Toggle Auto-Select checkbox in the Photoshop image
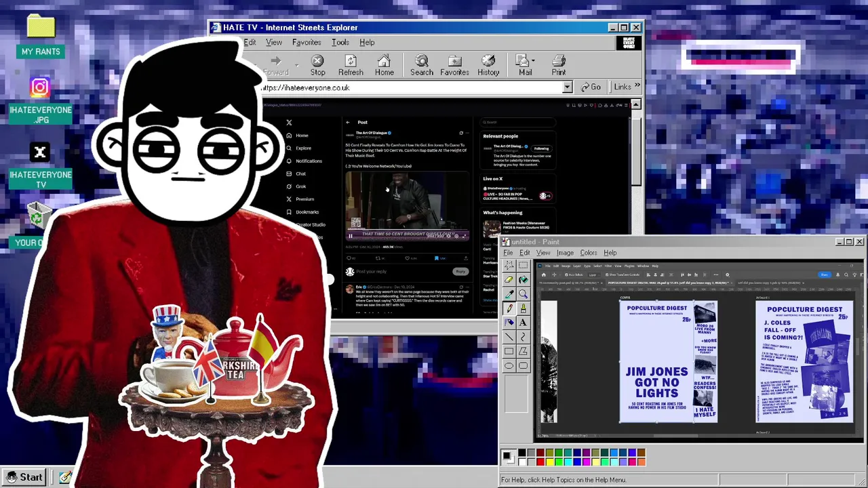The width and height of the screenshot is (868, 488). coord(568,274)
